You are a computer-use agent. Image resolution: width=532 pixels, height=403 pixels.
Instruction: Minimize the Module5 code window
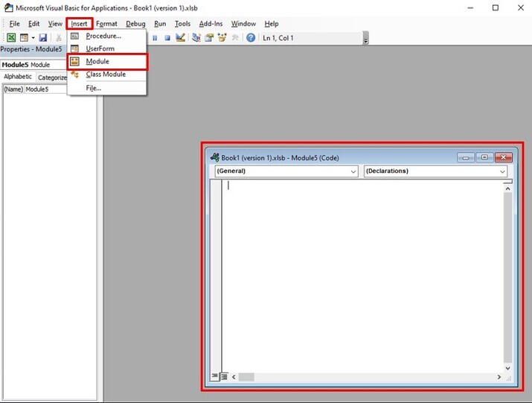[466, 157]
